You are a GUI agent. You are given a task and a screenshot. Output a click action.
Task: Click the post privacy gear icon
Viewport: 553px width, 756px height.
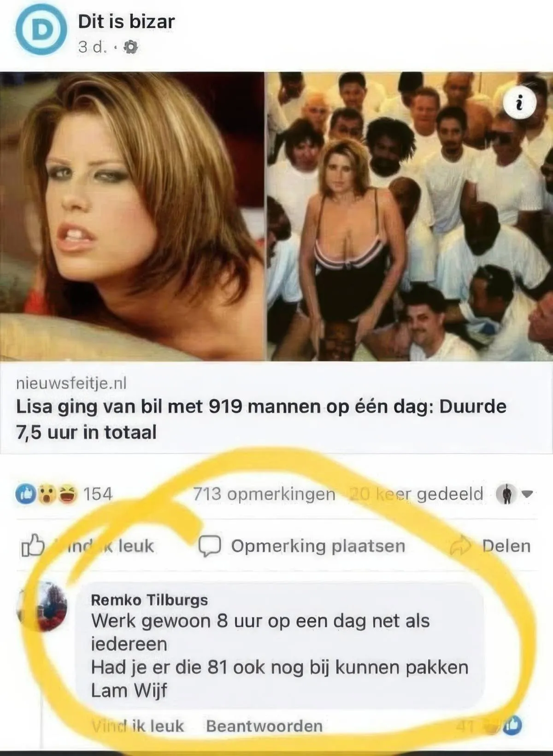pos(131,47)
